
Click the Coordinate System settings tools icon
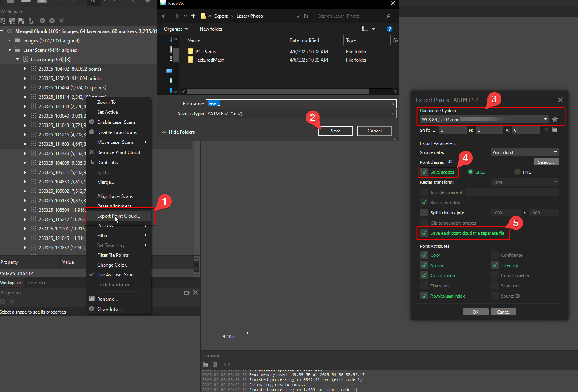point(555,119)
